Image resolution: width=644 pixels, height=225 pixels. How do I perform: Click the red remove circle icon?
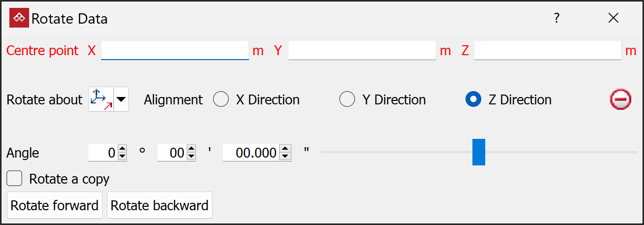pyautogui.click(x=620, y=99)
